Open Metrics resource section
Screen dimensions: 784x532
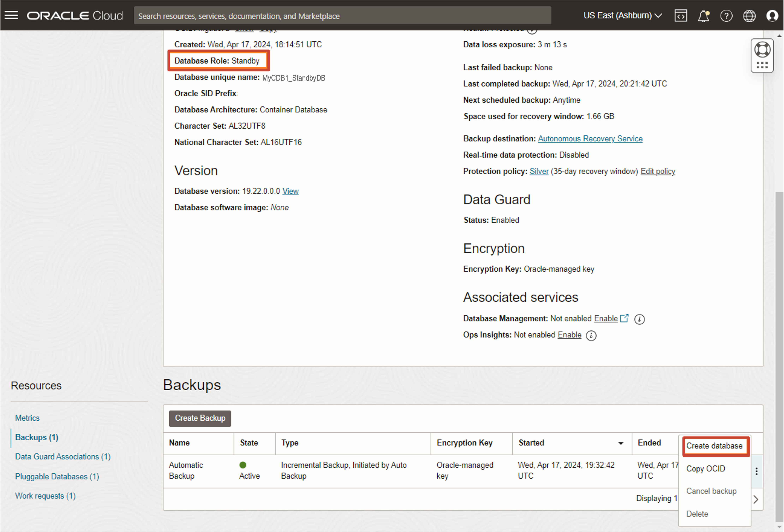pos(27,418)
